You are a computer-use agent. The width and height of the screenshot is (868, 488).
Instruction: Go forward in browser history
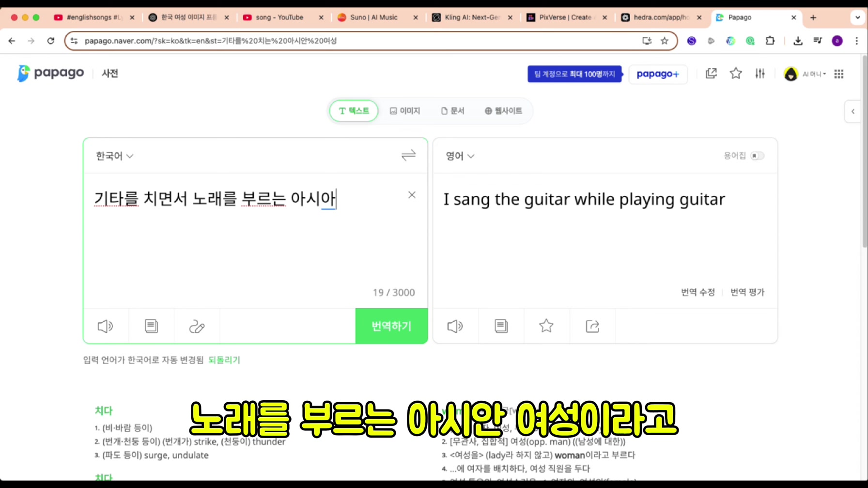tap(31, 41)
